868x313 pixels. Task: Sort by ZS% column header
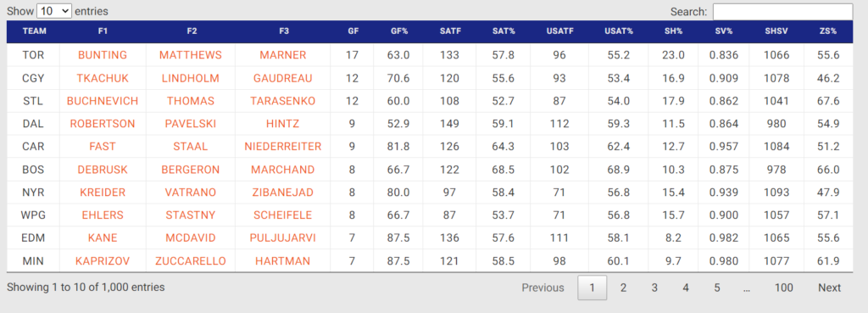pyautogui.click(x=828, y=31)
